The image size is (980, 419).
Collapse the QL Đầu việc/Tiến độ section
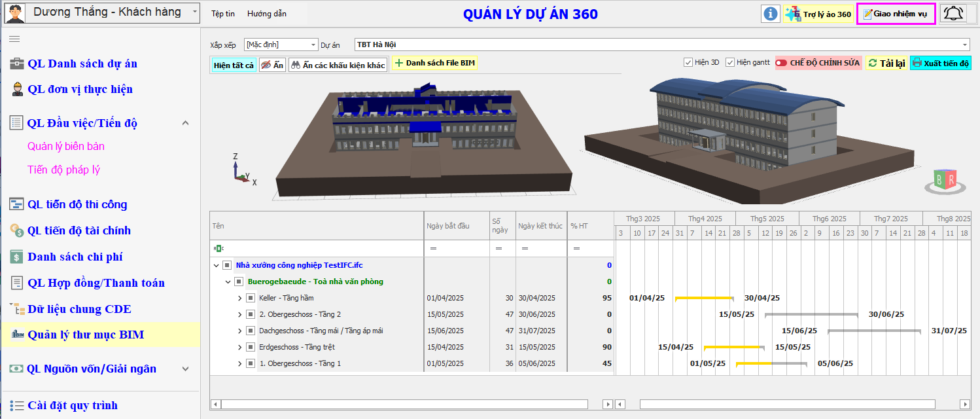[185, 123]
